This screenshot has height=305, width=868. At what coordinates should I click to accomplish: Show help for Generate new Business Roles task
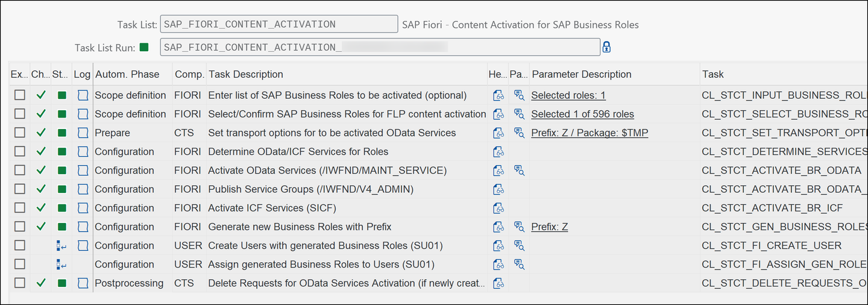coord(498,227)
